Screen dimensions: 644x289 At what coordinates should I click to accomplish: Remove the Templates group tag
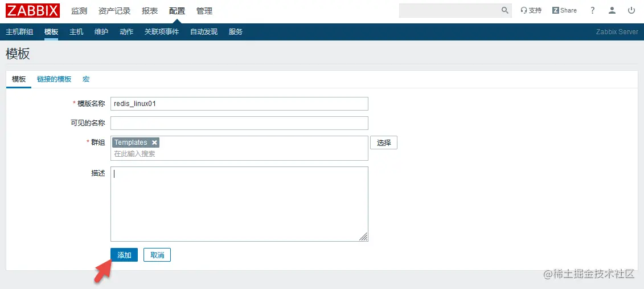pos(154,143)
